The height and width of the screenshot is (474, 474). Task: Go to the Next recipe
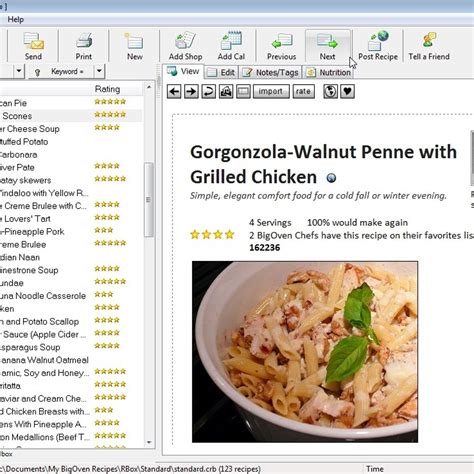(x=327, y=46)
